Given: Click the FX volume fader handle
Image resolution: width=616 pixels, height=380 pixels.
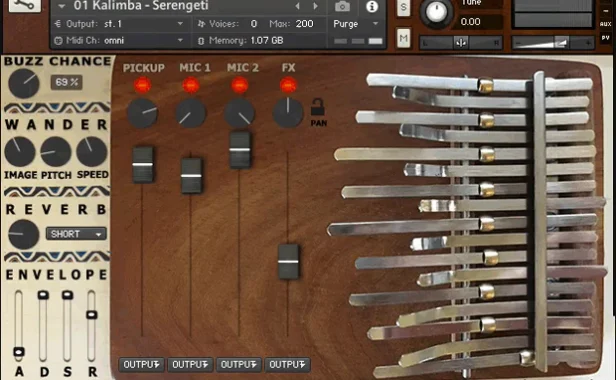Looking at the screenshot, I should 288,261.
